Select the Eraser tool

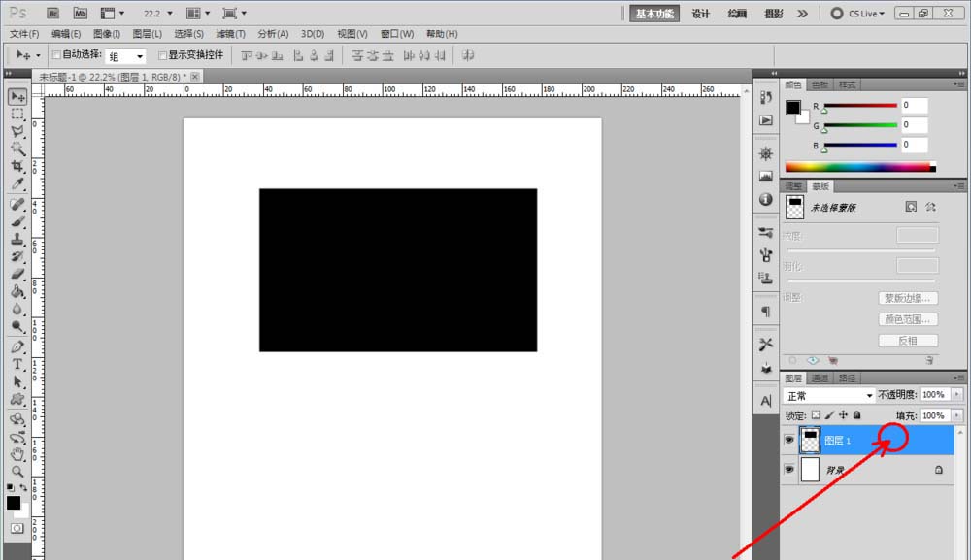17,274
